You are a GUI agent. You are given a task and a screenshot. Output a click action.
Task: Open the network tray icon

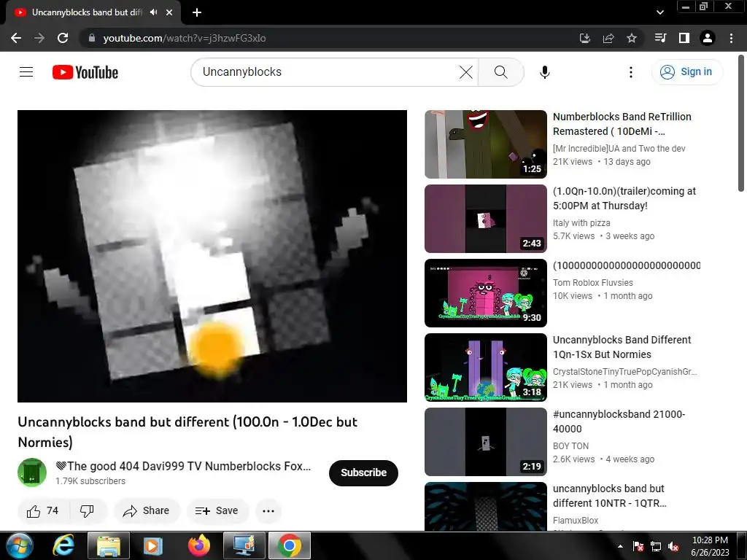656,547
